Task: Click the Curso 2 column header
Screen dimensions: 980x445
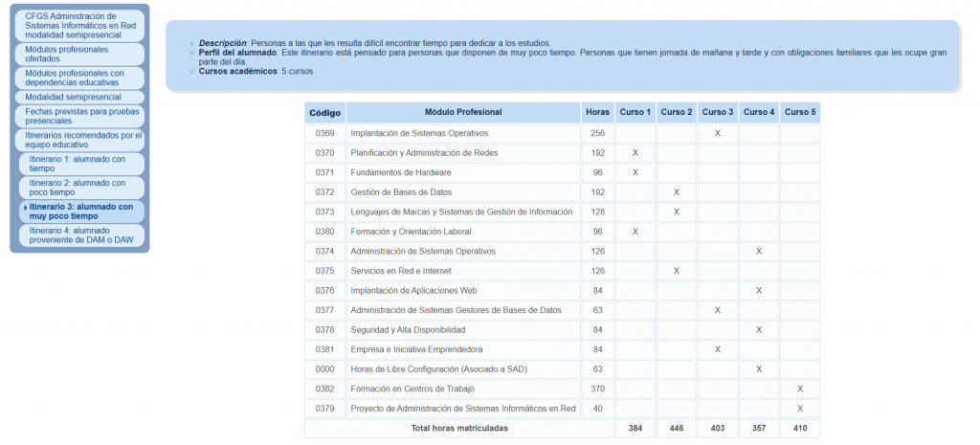Action: pos(677,113)
